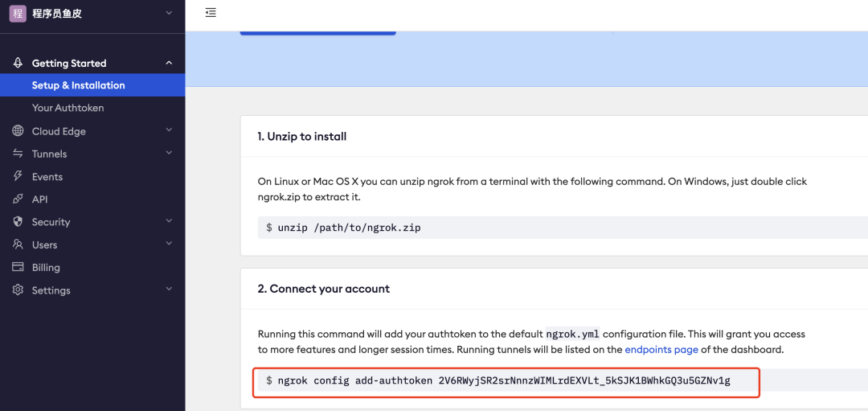Select Setup & Installation in sidebar
This screenshot has height=411, width=868.
click(x=78, y=85)
